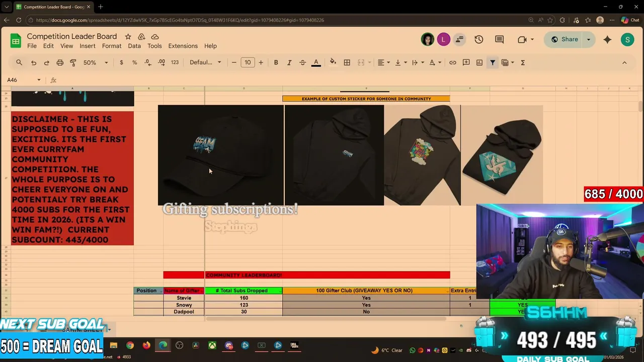Open the View menu

point(66,46)
